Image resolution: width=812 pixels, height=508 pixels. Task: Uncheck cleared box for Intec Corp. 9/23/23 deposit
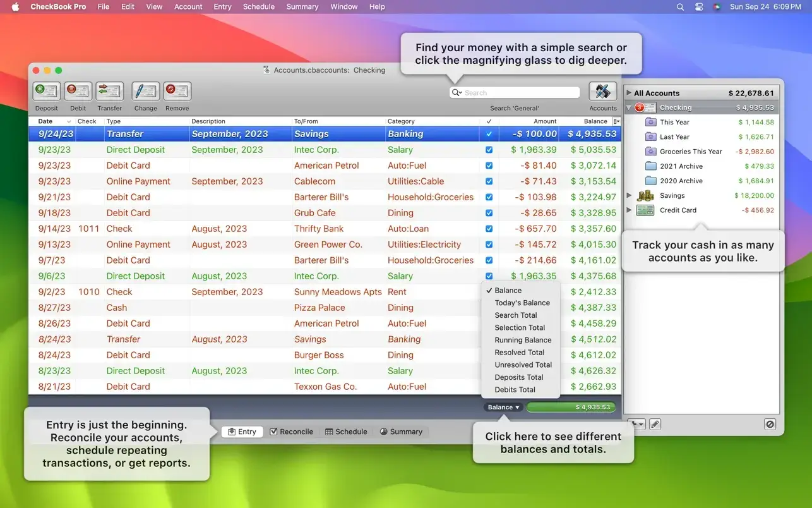[x=489, y=150]
